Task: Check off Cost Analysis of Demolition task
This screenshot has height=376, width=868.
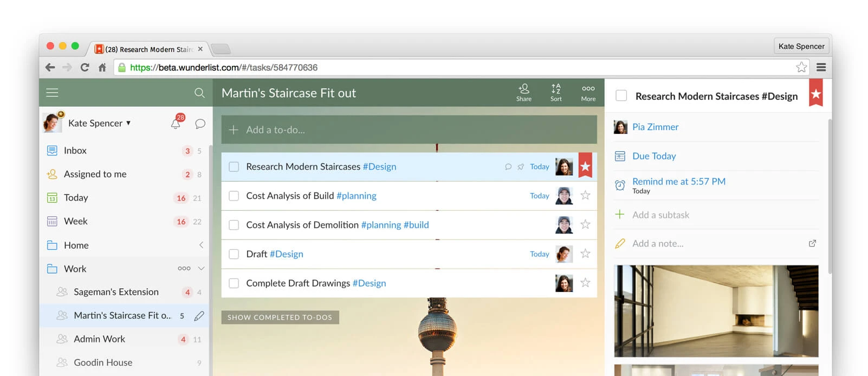Action: click(x=234, y=225)
